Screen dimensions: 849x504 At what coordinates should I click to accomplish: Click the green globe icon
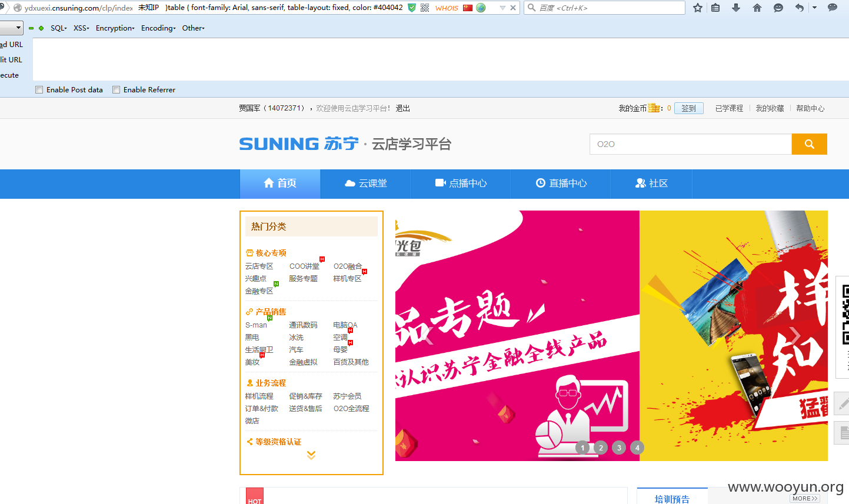pyautogui.click(x=481, y=8)
